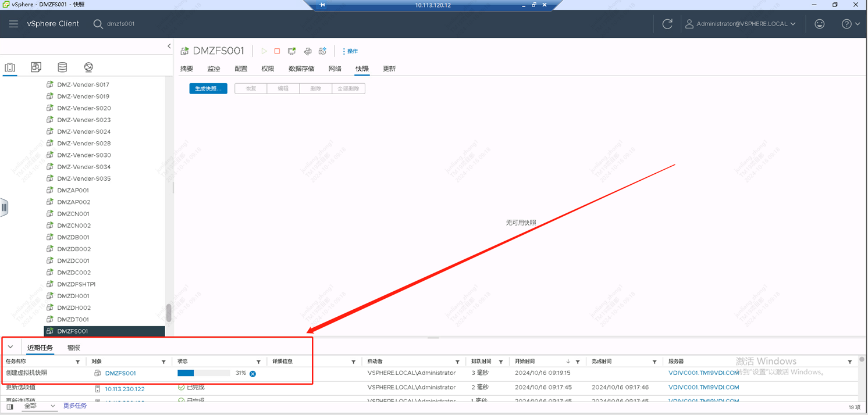
Task: Open the Administrator@VSPHERE.LOCAL user dropdown
Action: pyautogui.click(x=740, y=24)
